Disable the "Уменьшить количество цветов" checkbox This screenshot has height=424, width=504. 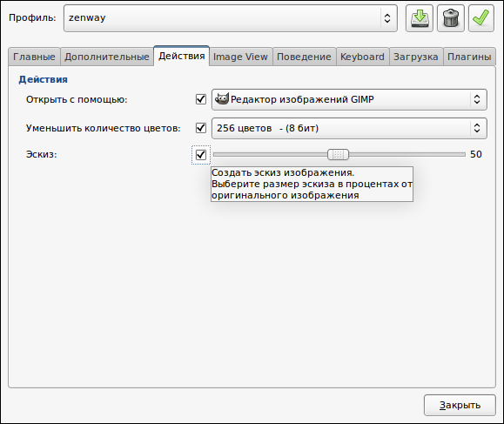pyautogui.click(x=201, y=128)
